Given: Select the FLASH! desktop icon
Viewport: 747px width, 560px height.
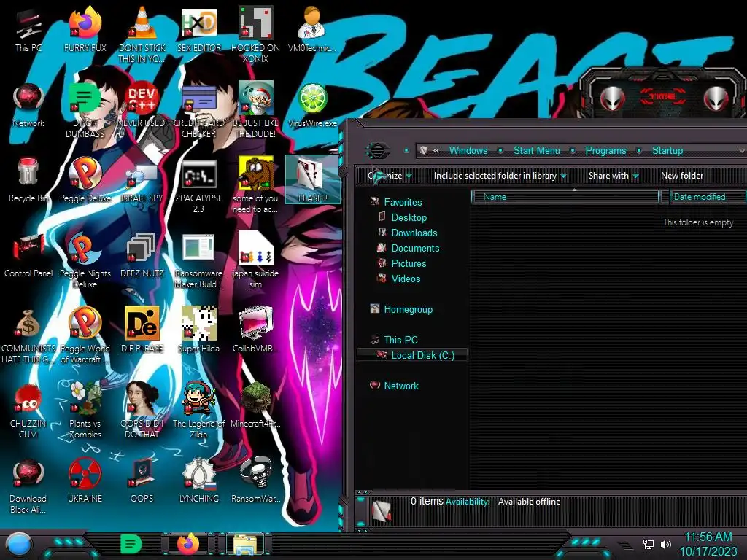Looking at the screenshot, I should click(x=312, y=179).
